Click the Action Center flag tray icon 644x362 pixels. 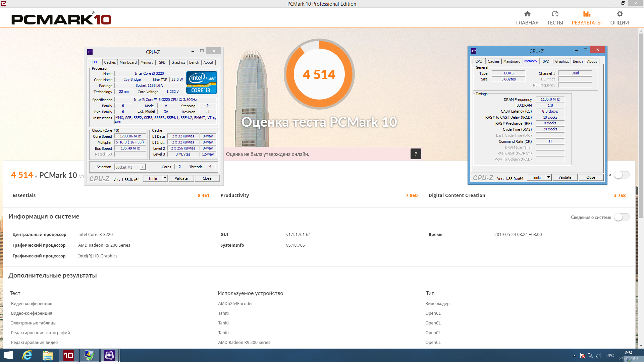point(583,356)
